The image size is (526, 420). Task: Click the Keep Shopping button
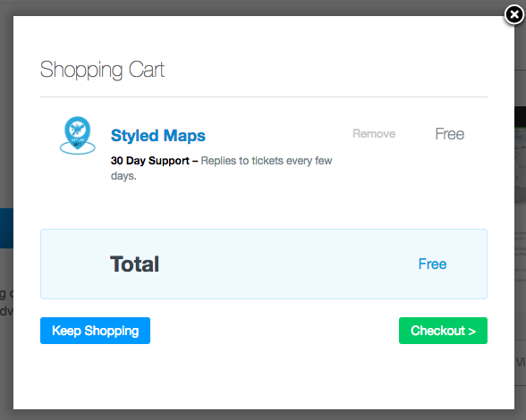(x=95, y=331)
